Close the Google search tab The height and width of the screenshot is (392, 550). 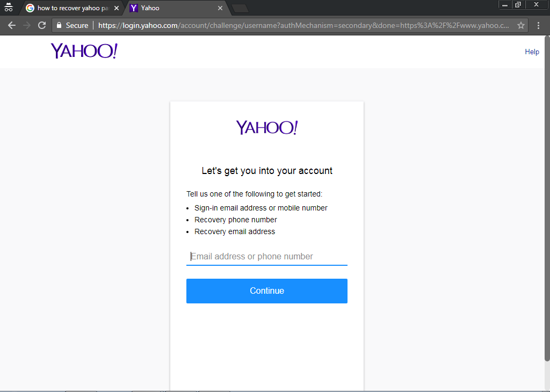pos(117,8)
